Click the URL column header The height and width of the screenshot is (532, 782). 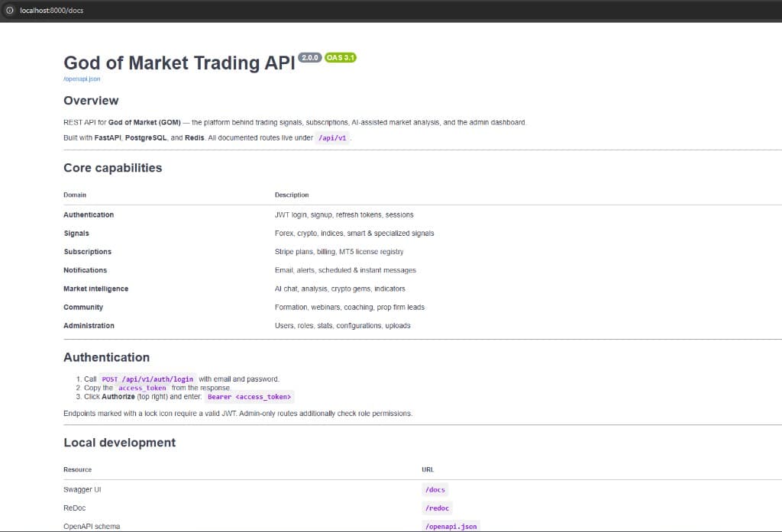click(x=428, y=469)
